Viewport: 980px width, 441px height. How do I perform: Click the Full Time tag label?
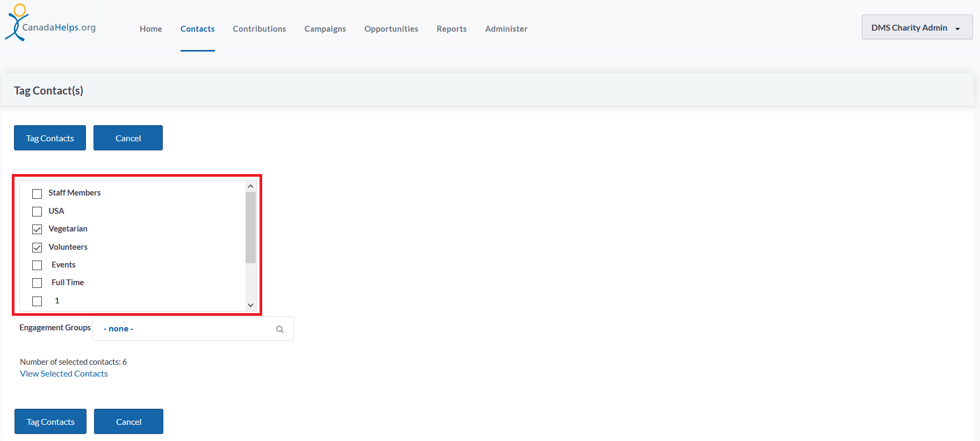click(x=68, y=283)
